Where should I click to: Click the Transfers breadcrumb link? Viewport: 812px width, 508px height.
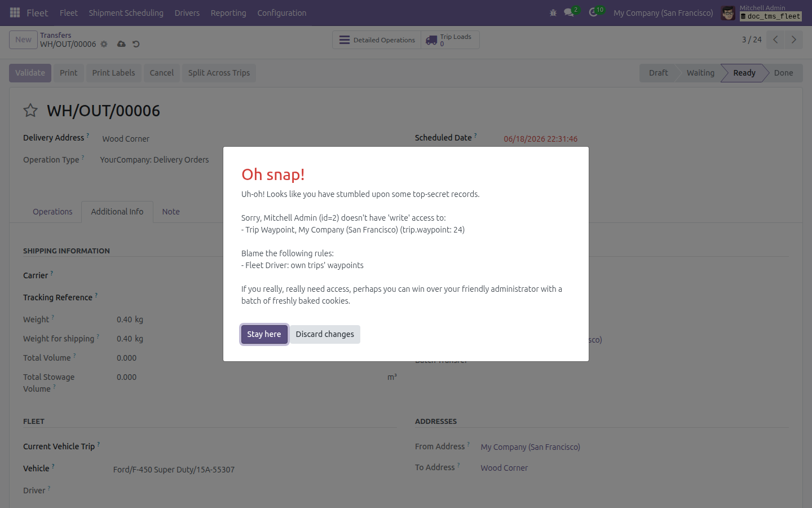click(56, 35)
